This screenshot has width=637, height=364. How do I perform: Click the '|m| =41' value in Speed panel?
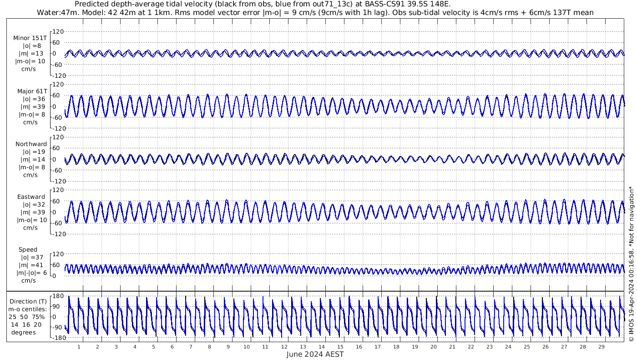point(32,265)
